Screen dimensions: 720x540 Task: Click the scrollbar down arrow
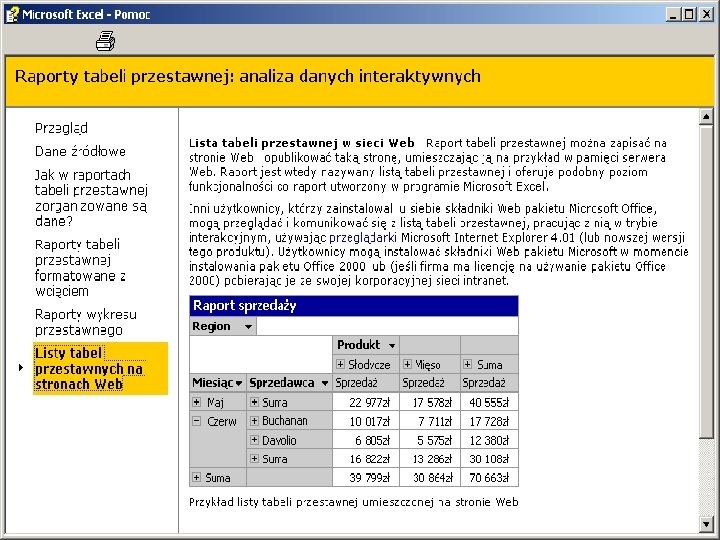click(x=706, y=523)
